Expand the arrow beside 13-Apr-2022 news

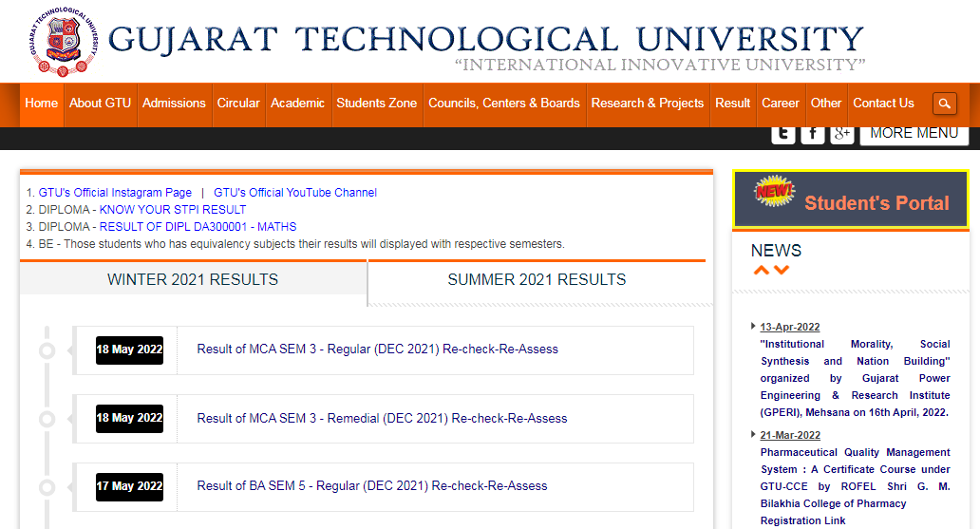click(753, 326)
